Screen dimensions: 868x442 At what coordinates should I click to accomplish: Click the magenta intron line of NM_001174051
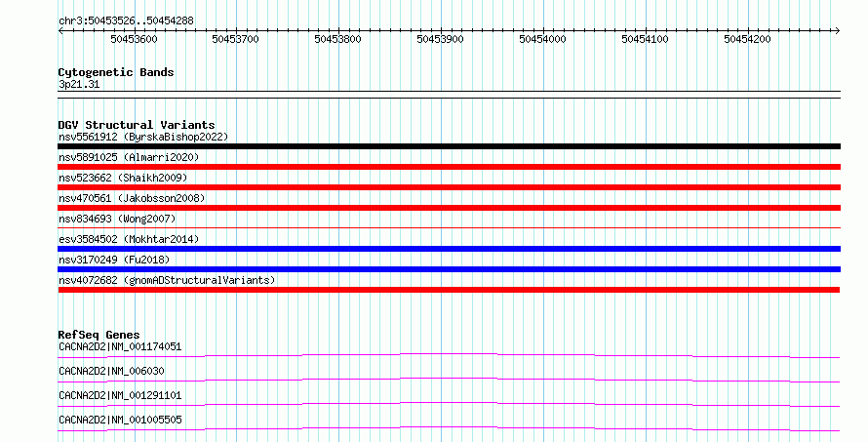tap(449, 353)
